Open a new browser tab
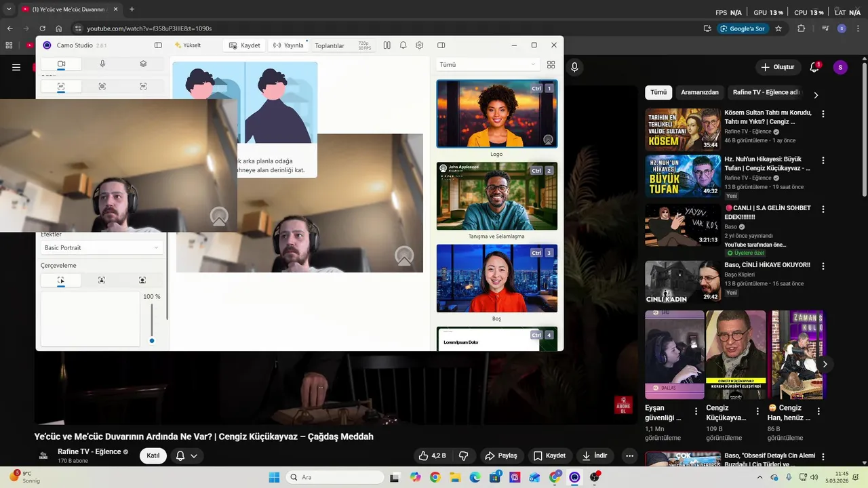The width and height of the screenshot is (868, 488). click(x=132, y=9)
